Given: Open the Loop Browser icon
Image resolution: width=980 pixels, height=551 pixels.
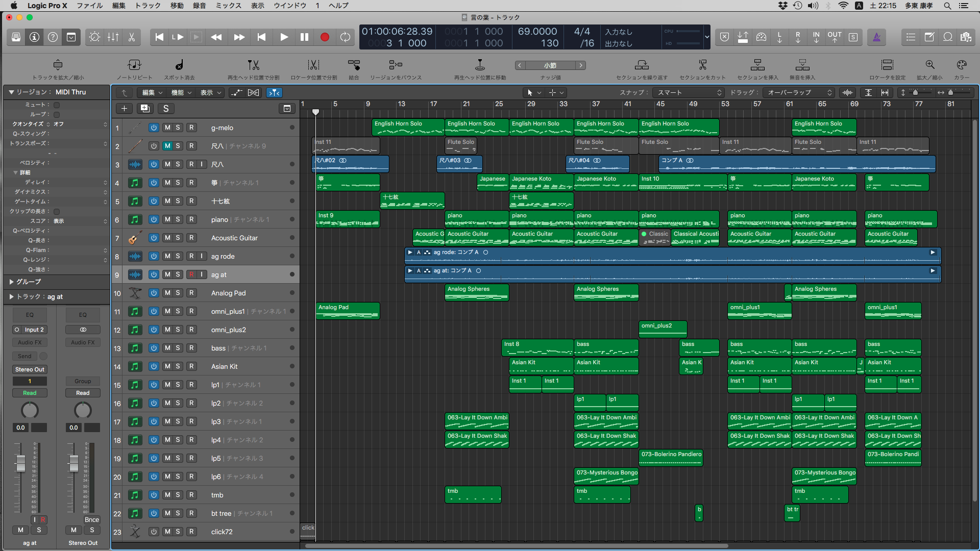Looking at the screenshot, I should [x=948, y=37].
